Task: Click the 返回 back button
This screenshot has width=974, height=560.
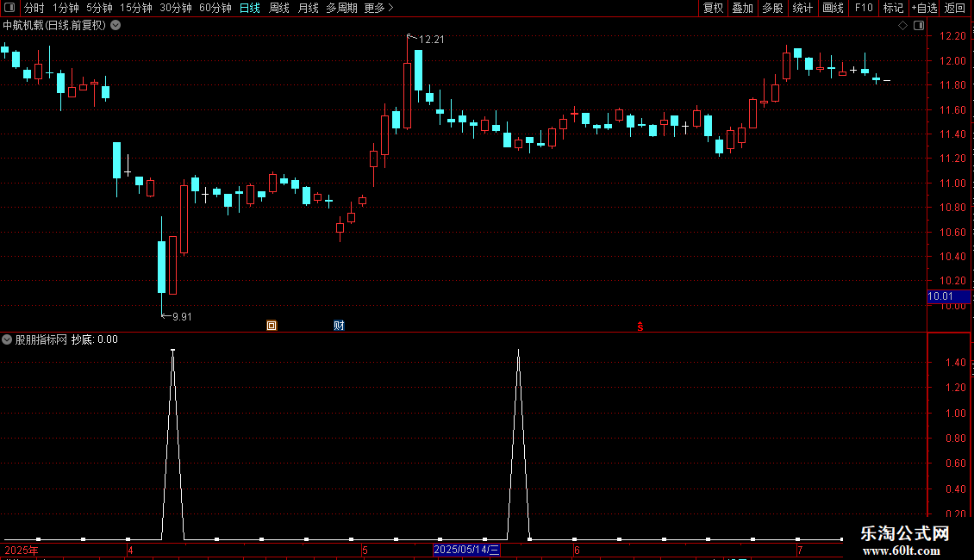Action: point(955,8)
